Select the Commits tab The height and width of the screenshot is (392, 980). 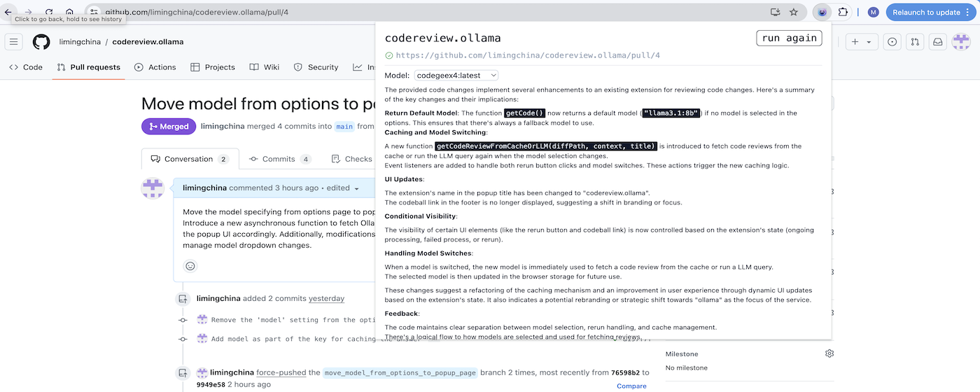[280, 159]
